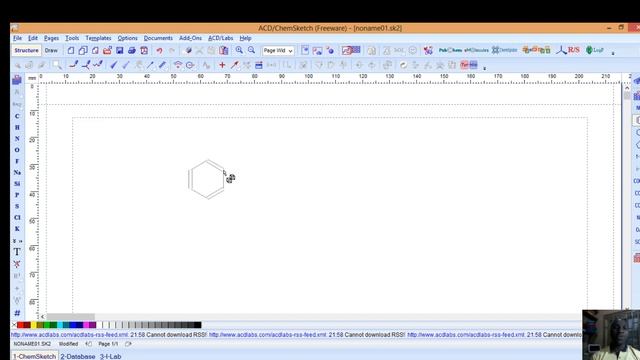Viewport: 640px width, 360px height.
Task: Click the Open file folder icon
Action: point(107,51)
